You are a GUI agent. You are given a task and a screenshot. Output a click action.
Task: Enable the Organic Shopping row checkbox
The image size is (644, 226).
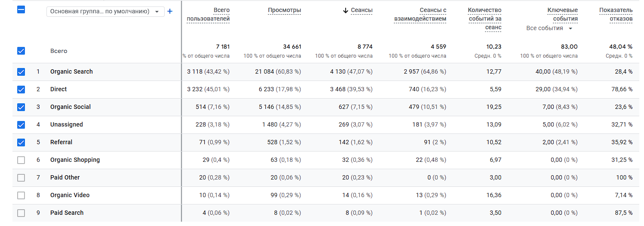pos(21,160)
